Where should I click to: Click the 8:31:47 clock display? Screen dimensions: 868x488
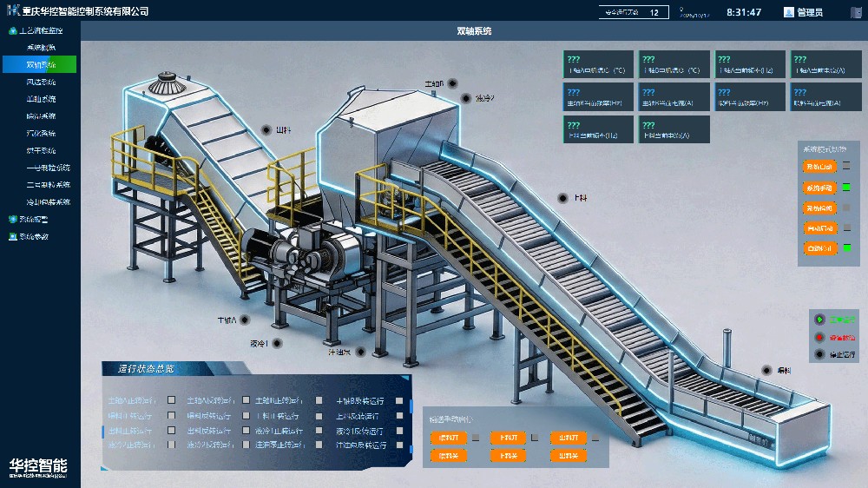(x=744, y=12)
